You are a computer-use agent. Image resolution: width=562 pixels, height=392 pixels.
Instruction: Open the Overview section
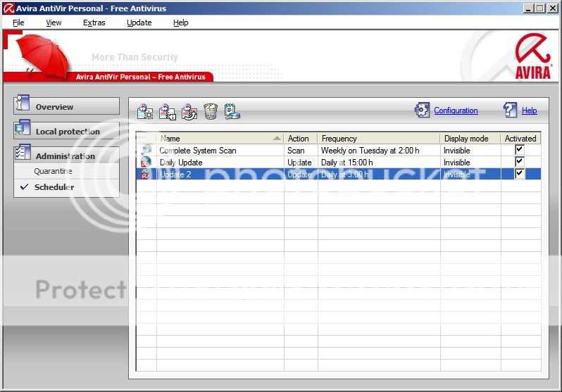pyautogui.click(x=66, y=106)
